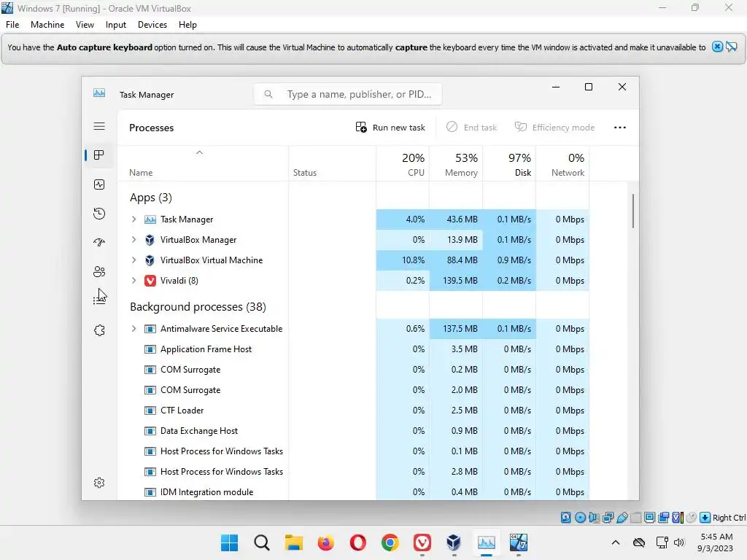Sort processes by the Memory column
This screenshot has width=747, height=560.
coord(456,163)
